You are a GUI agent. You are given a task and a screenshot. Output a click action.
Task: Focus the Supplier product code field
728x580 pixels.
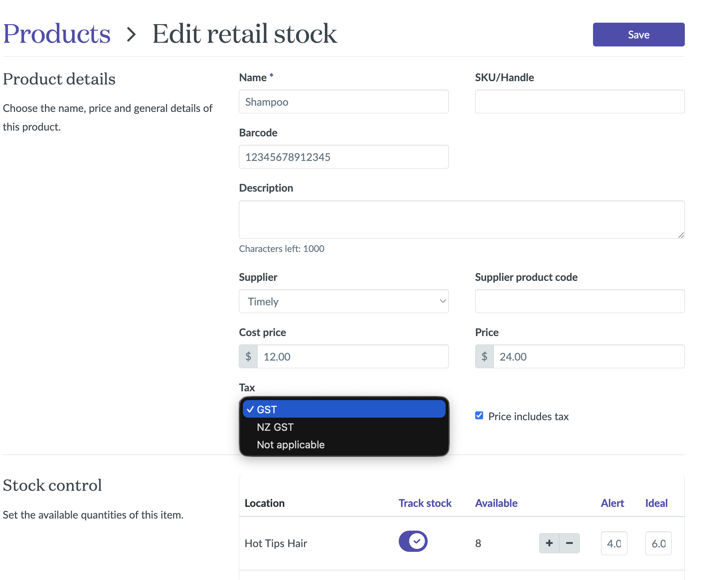pos(579,301)
